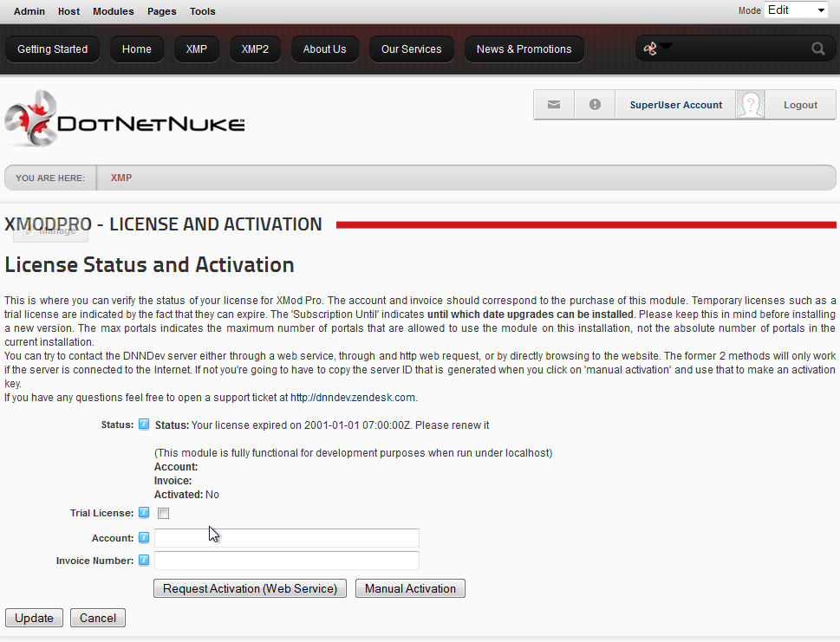Click the 'Activated: No' status text

[x=186, y=495]
